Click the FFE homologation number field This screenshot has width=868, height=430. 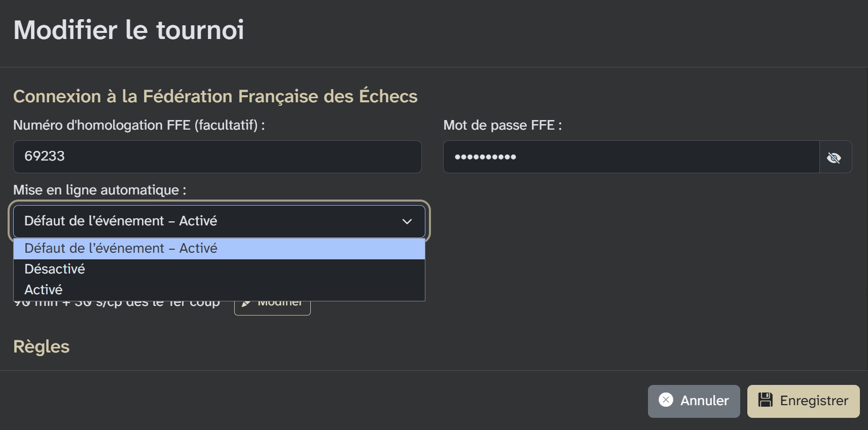pos(217,157)
